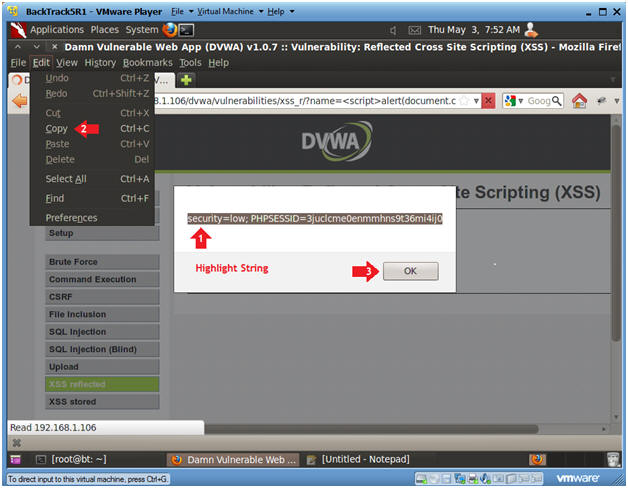Screen dimensions: 628x488
Task: Click the horizontal scrollbar at page bottom
Action: point(370,429)
